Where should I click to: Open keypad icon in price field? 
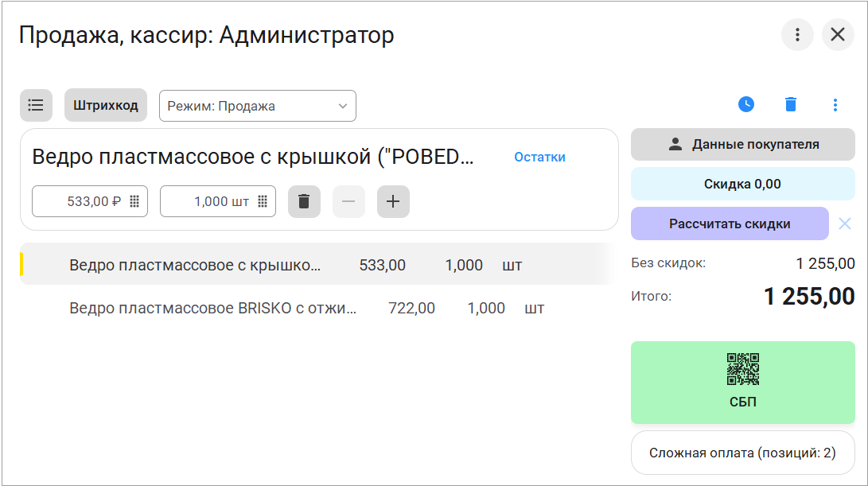pyautogui.click(x=134, y=201)
